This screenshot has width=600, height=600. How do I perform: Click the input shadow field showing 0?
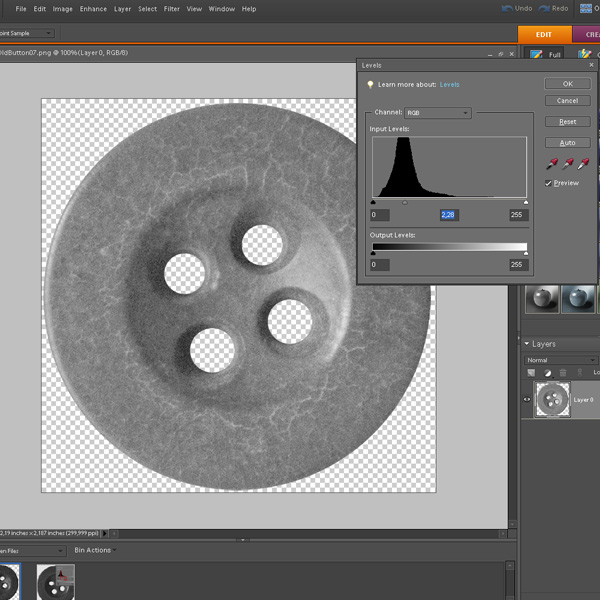380,215
